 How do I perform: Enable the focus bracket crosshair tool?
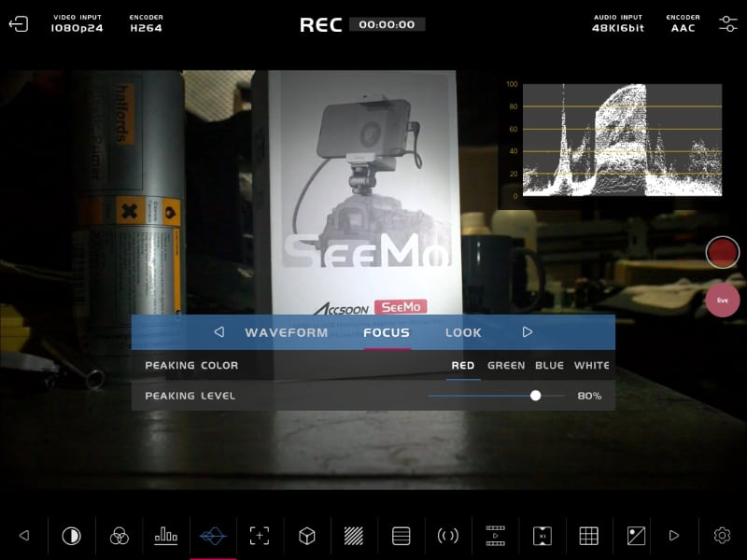[260, 536]
